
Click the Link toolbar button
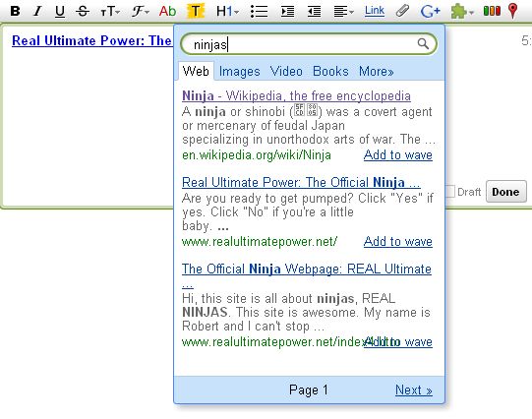point(375,11)
